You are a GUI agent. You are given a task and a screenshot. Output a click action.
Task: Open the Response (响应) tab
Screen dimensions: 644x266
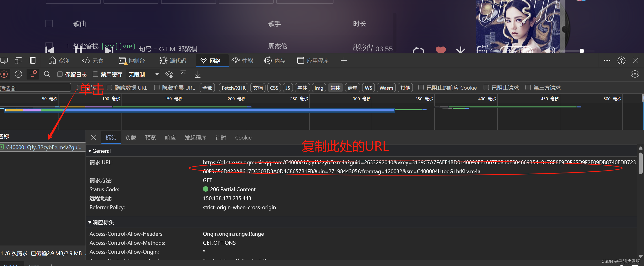[x=170, y=137]
